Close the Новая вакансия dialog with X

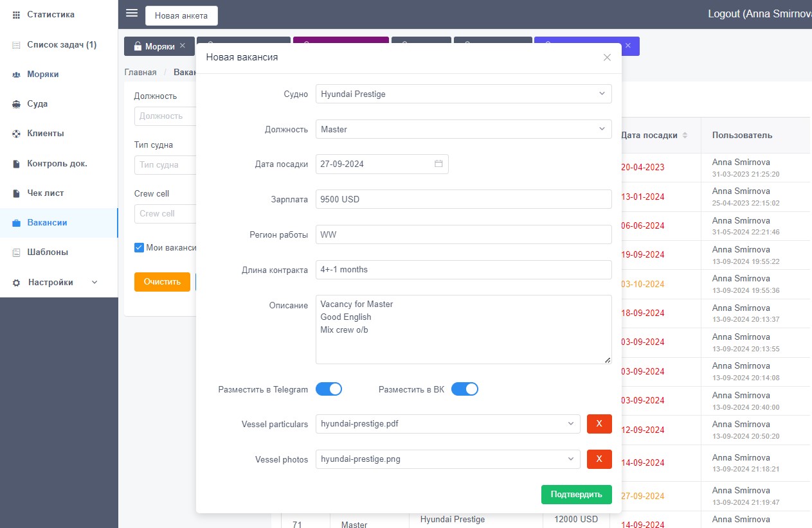(x=607, y=57)
